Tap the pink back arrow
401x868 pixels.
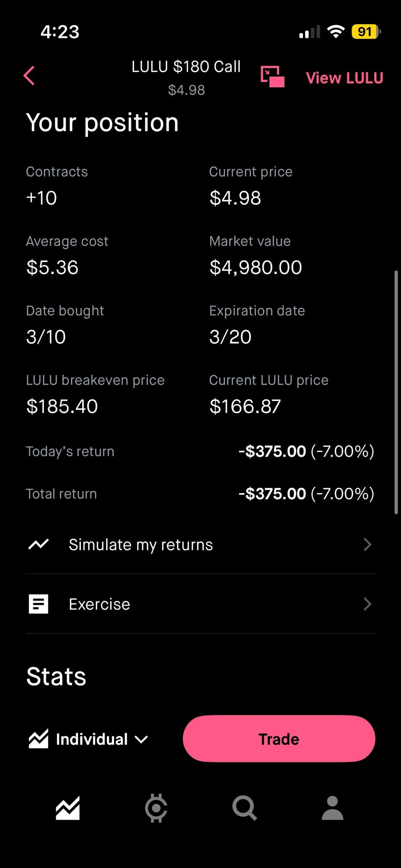29,76
